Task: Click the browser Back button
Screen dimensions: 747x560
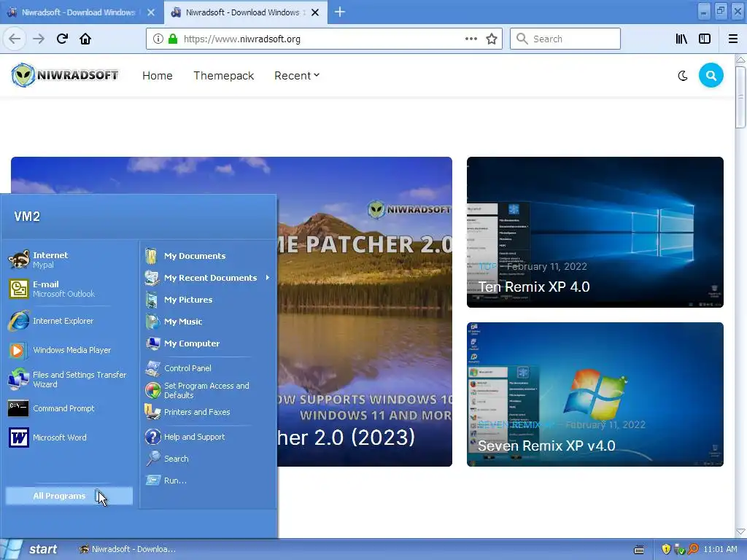Action: coord(15,39)
